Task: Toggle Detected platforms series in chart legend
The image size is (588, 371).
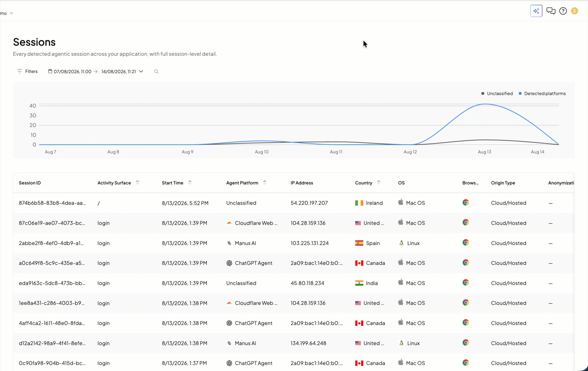Action: point(542,93)
